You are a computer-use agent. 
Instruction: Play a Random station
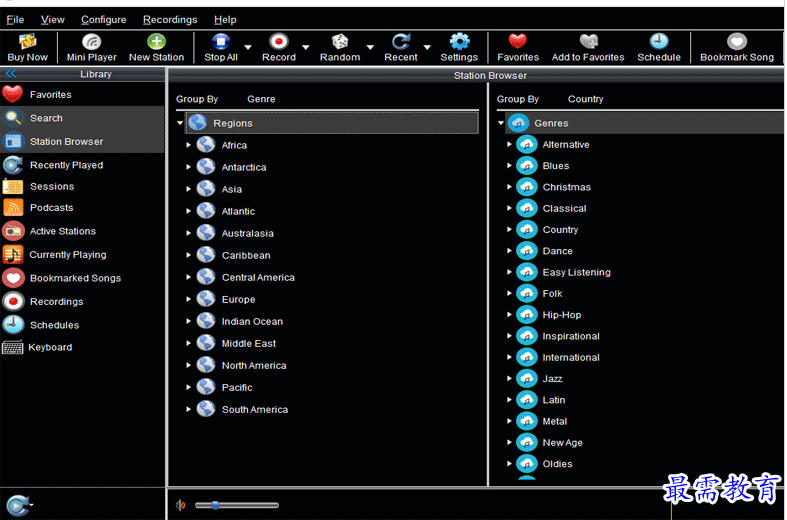click(340, 48)
